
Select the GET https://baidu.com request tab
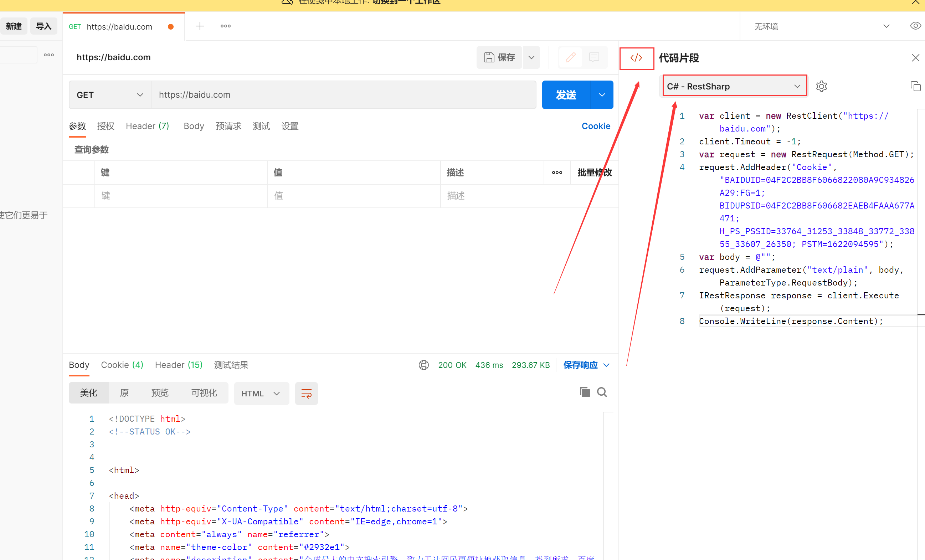[x=124, y=26]
